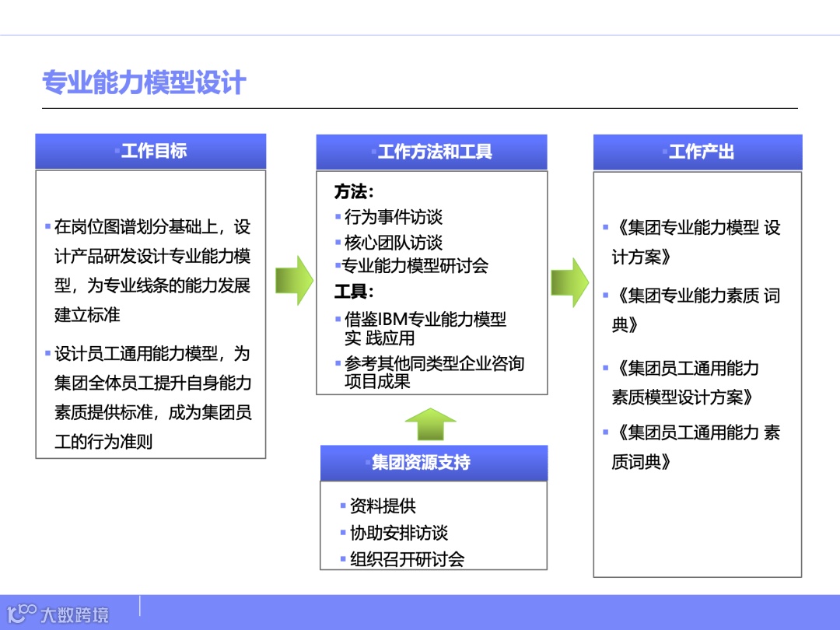Viewport: 840px width, 630px height.
Task: Select the 集团资源支持 header box
Action: point(434,462)
